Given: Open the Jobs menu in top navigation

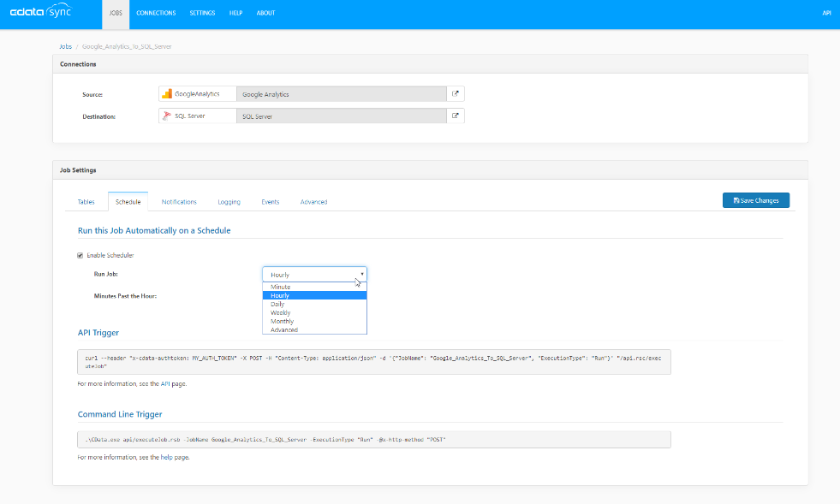Looking at the screenshot, I should (116, 13).
